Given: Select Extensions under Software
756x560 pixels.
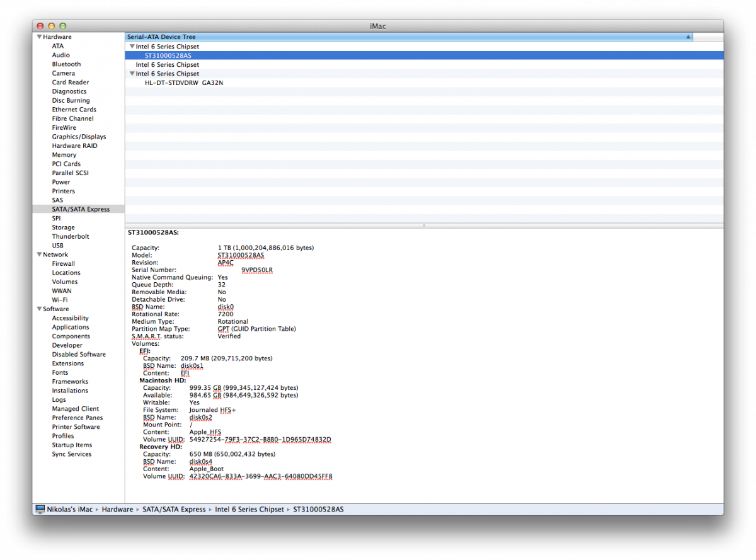Looking at the screenshot, I should tap(67, 363).
